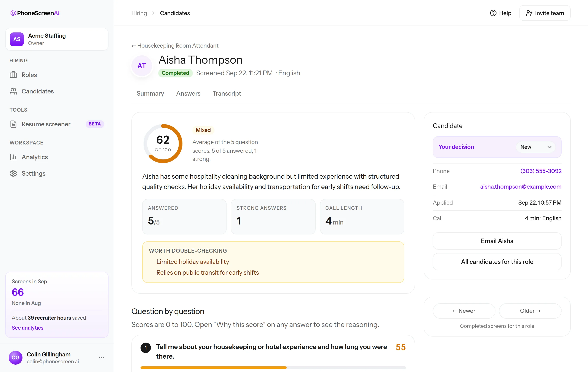Open Settings via gear icon
This screenshot has height=372, width=588.
[13, 173]
